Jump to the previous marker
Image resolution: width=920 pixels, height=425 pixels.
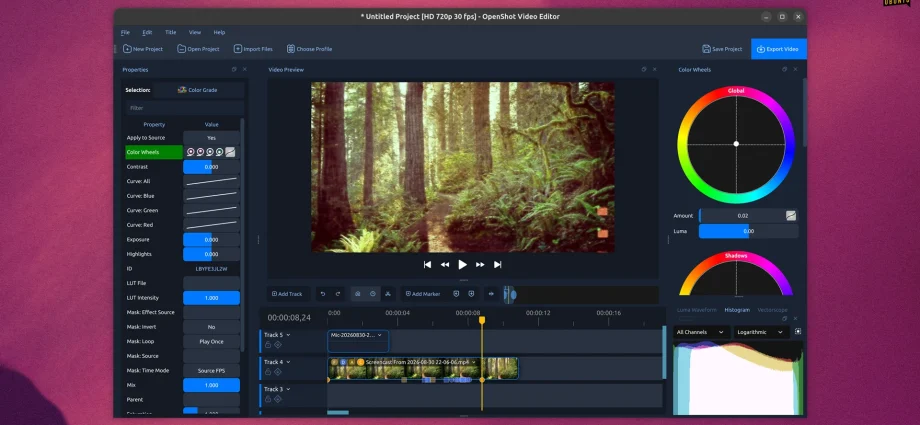tap(456, 294)
